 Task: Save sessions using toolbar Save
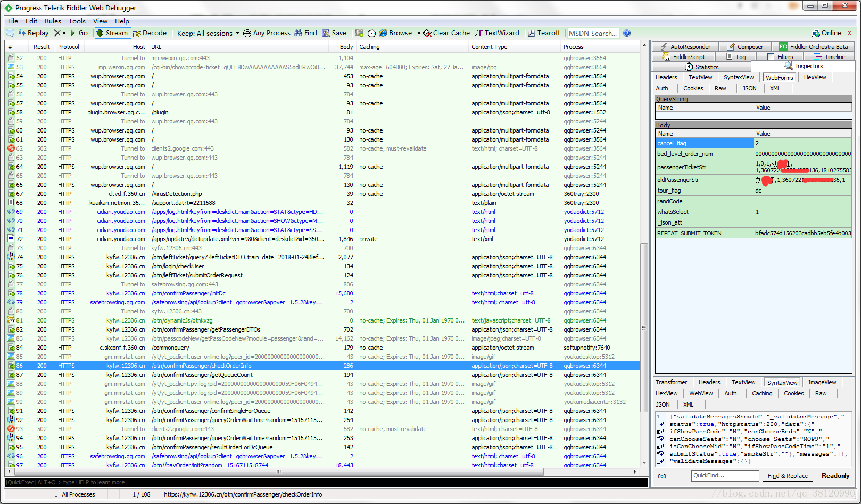(x=334, y=33)
